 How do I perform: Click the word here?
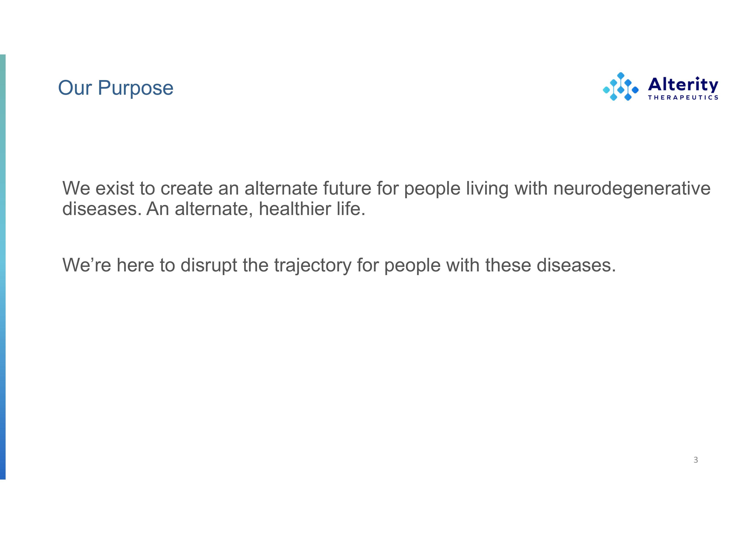pos(135,265)
